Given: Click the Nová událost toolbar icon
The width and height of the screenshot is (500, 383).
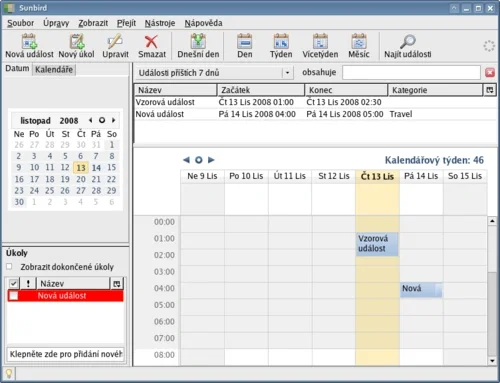Looking at the screenshot, I should 29,46.
